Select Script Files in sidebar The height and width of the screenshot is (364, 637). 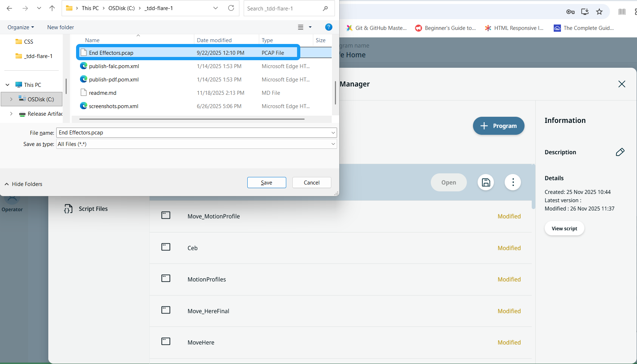[x=93, y=209]
